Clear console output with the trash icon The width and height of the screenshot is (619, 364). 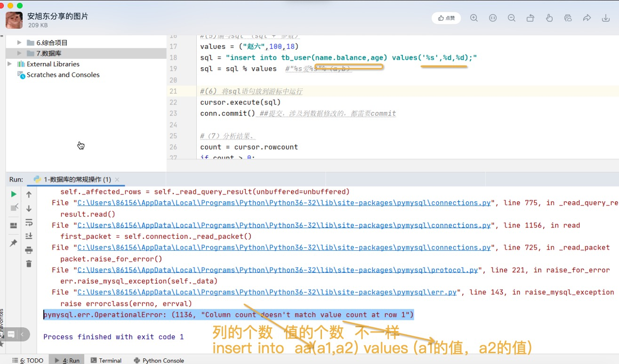click(29, 264)
